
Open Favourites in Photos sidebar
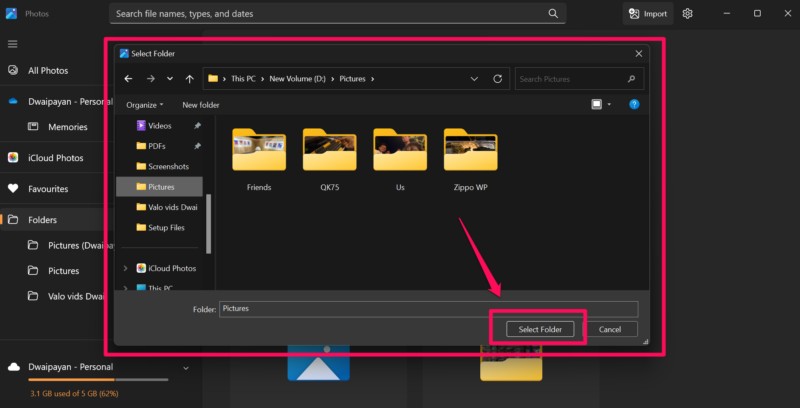tap(48, 188)
